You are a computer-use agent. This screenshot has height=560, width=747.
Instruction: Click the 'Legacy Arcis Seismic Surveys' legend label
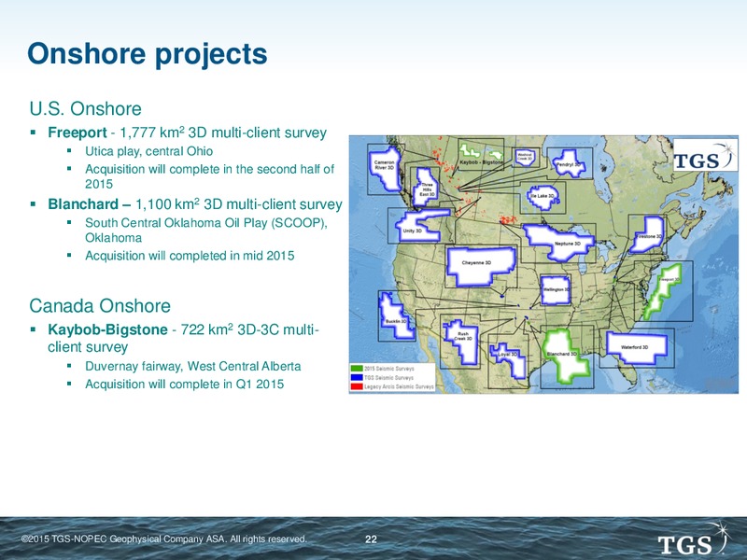[400, 386]
